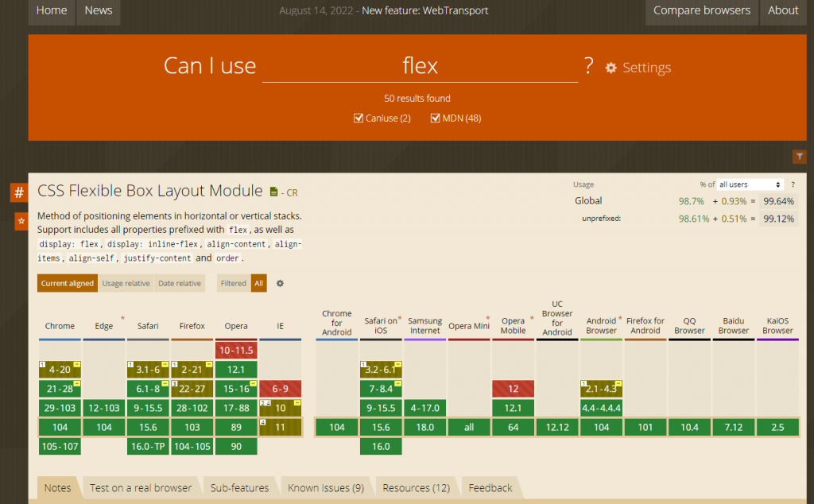
Task: Click the red IE 6-9 unsupported cell
Action: (x=281, y=389)
